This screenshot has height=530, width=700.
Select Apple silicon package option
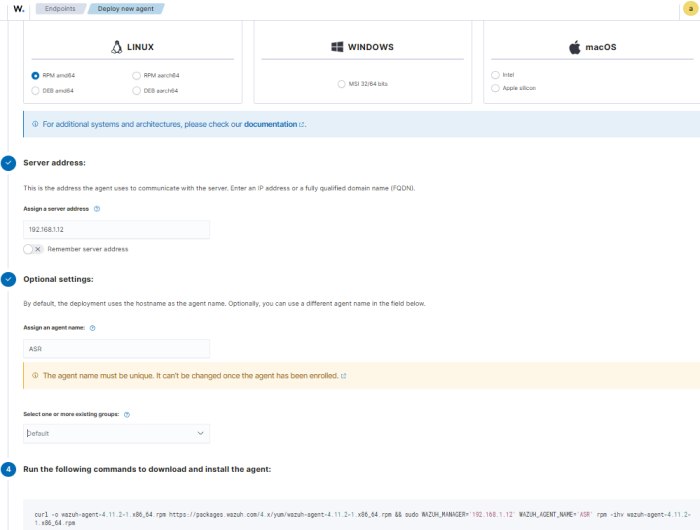495,88
